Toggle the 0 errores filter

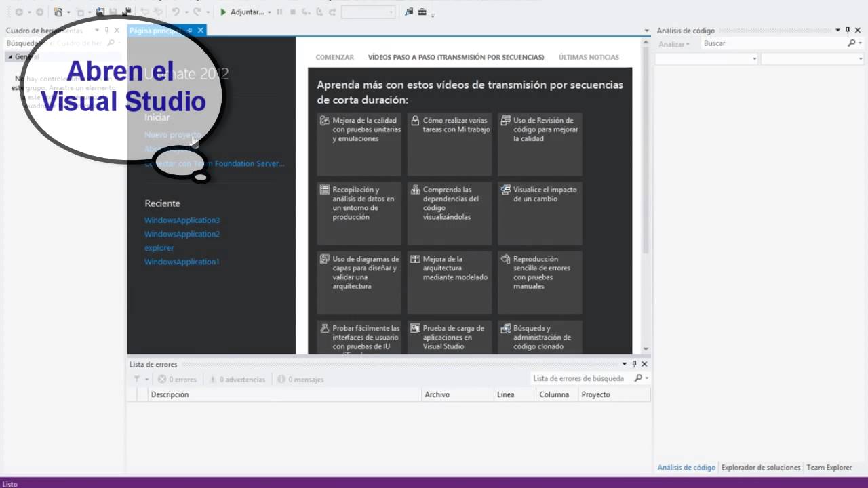[x=177, y=380]
